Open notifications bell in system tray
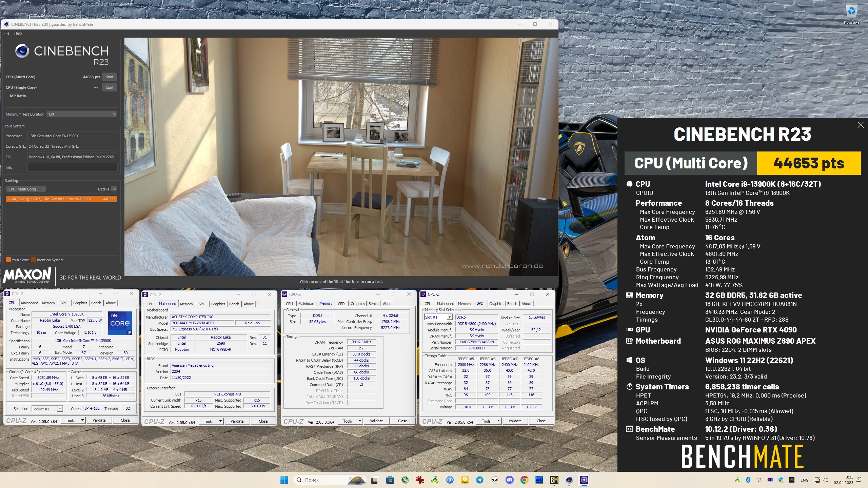 point(859,480)
